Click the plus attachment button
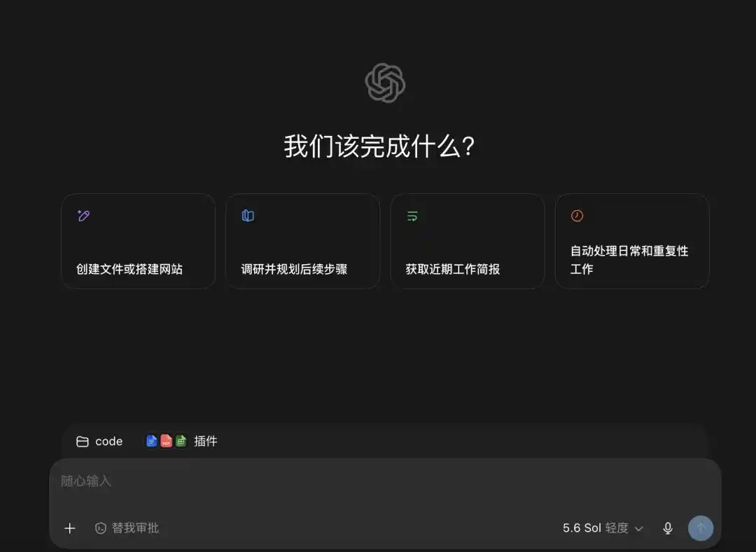Viewport: 756px width, 552px height. coord(70,528)
